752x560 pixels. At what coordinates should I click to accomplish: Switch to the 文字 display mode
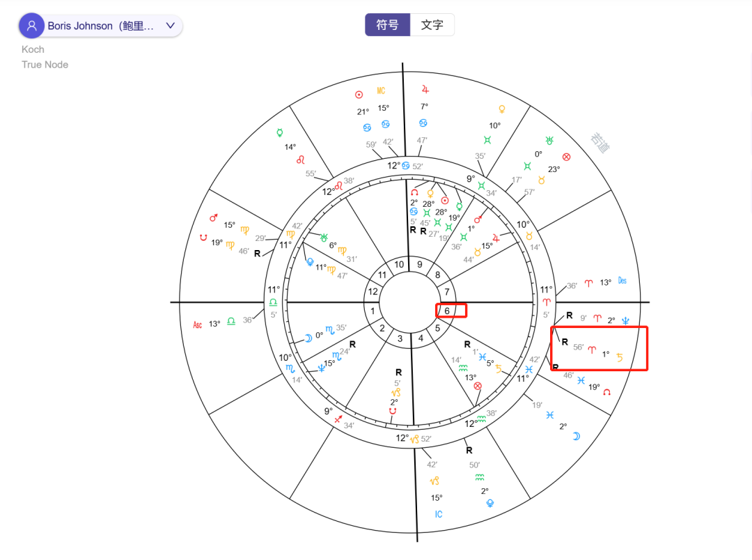[432, 24]
